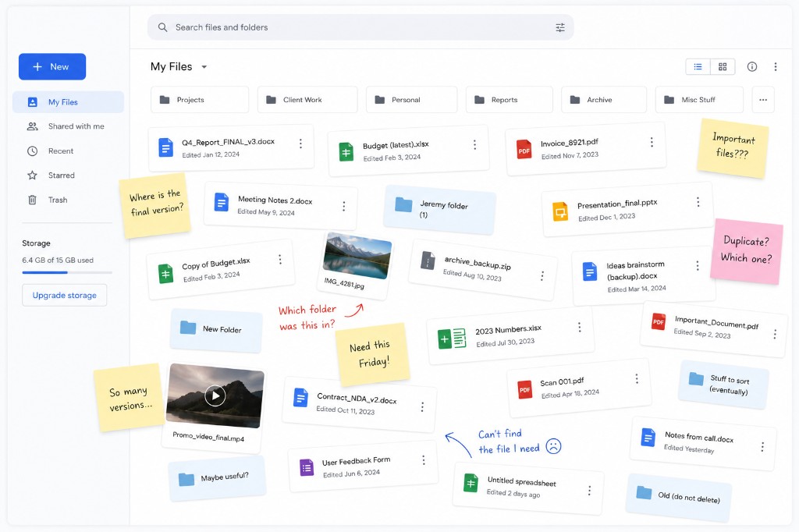This screenshot has height=532, width=799.
Task: Click the magnifier icon in search bar
Action: point(162,27)
